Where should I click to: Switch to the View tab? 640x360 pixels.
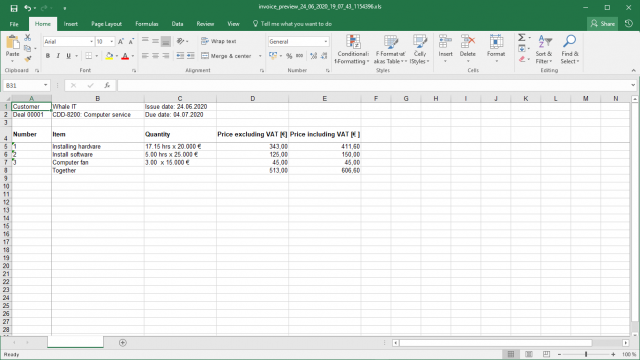click(x=233, y=24)
